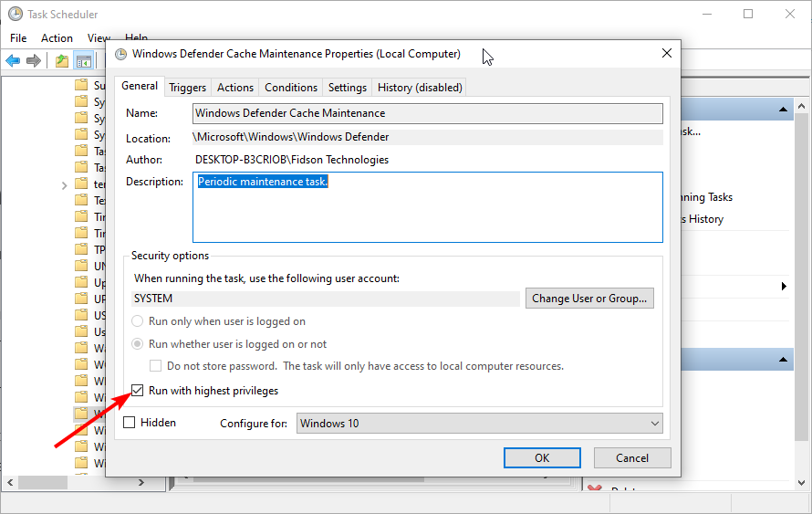Image resolution: width=812 pixels, height=514 pixels.
Task: Collapse the top Actions pane section arrow
Action: (x=783, y=110)
